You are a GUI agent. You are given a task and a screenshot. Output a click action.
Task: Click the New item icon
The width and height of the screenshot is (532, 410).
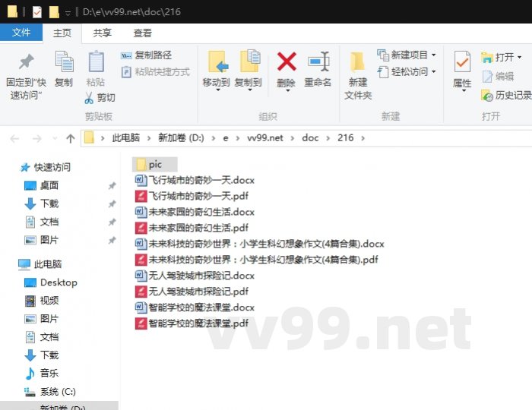[383, 55]
